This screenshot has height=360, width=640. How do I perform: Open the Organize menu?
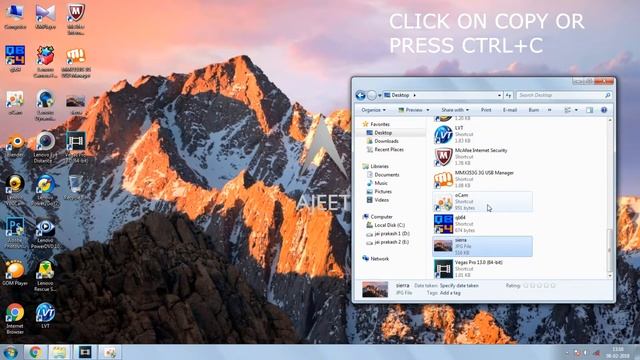tap(373, 110)
